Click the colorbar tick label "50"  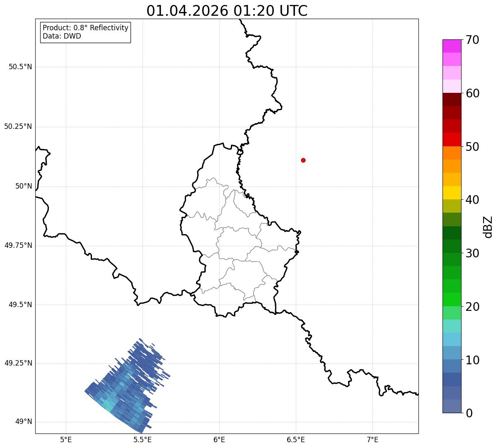(x=472, y=147)
